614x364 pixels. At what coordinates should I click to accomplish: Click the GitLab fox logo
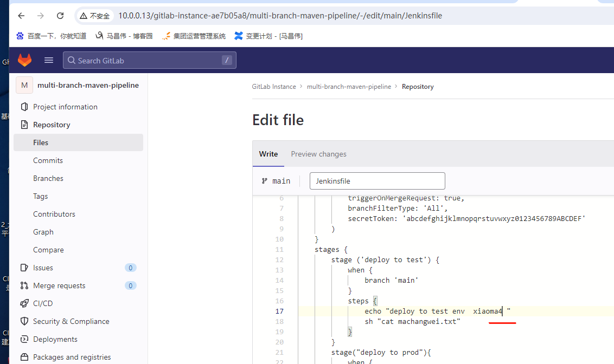(24, 60)
